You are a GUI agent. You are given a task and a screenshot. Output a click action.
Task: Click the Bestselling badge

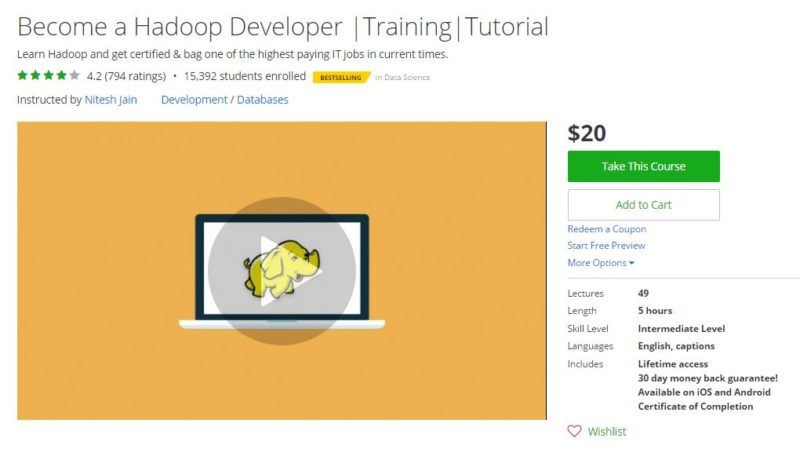click(341, 77)
